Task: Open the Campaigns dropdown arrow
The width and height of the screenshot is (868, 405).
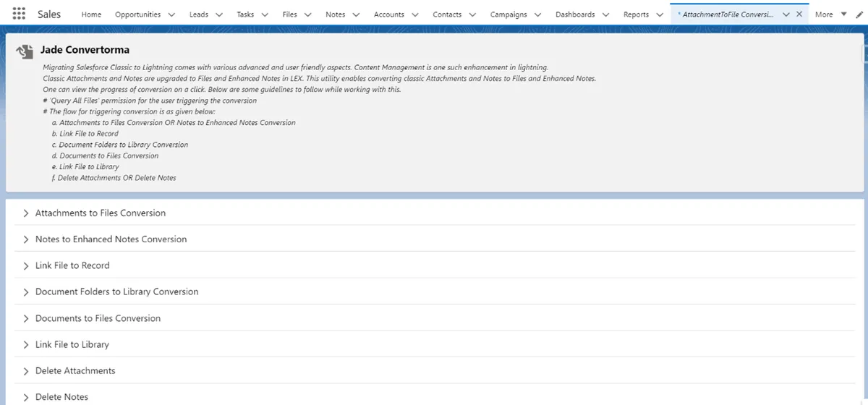Action: (x=538, y=14)
